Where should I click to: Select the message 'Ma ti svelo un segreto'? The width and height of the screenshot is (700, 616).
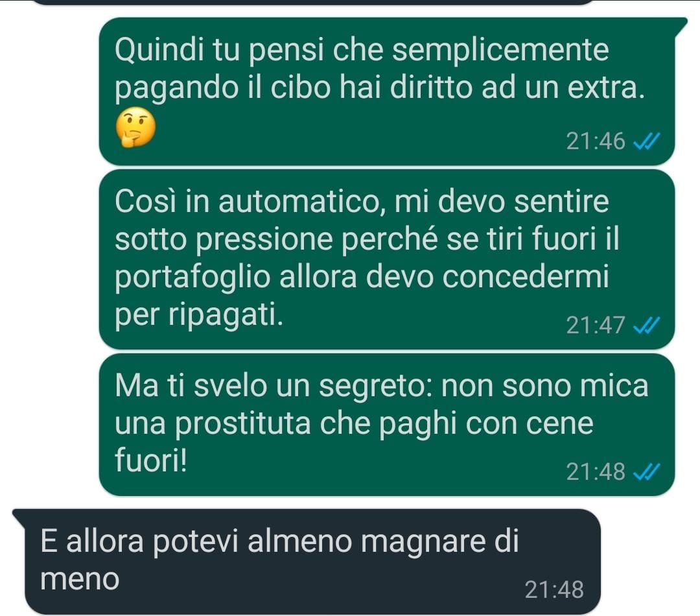click(386, 424)
